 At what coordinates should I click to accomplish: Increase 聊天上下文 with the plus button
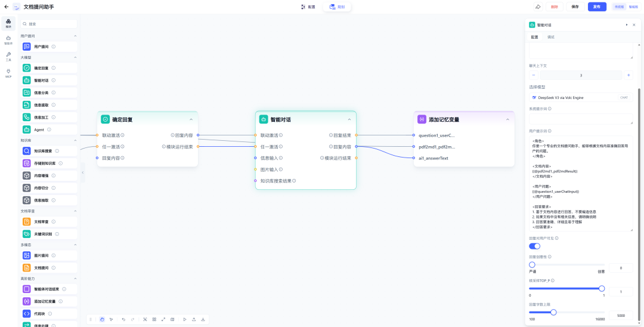pos(628,76)
